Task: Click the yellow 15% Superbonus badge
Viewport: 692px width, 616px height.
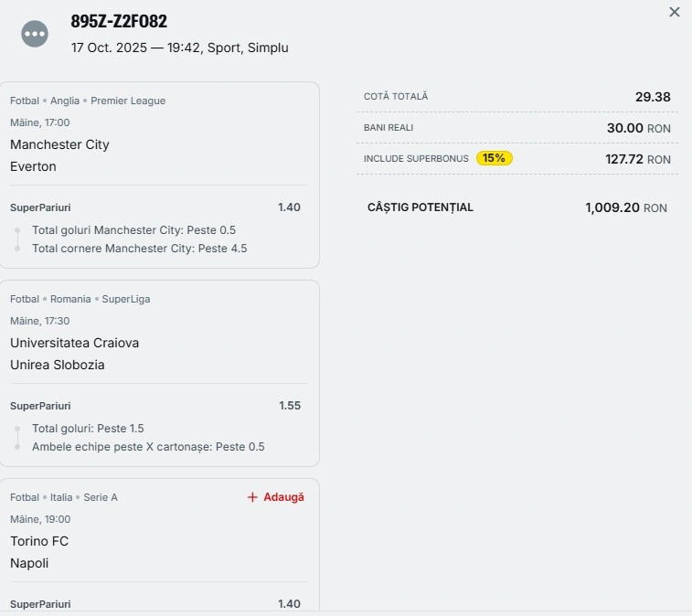Action: click(x=495, y=158)
